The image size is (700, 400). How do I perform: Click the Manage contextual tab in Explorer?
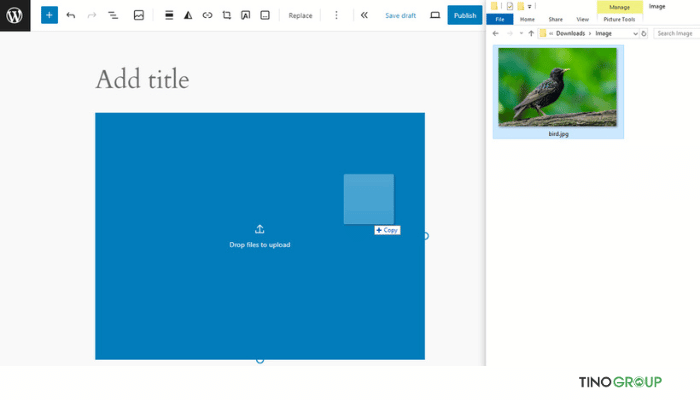tap(619, 7)
